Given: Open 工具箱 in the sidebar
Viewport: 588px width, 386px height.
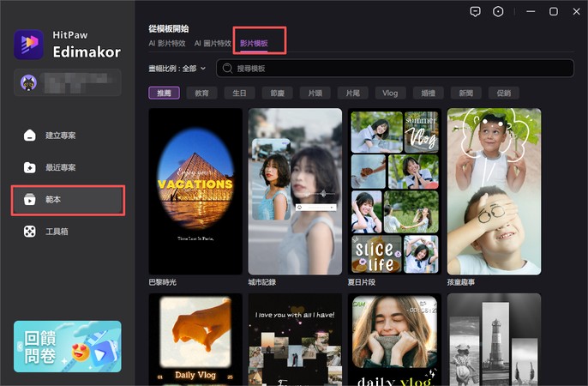Looking at the screenshot, I should click(x=68, y=232).
